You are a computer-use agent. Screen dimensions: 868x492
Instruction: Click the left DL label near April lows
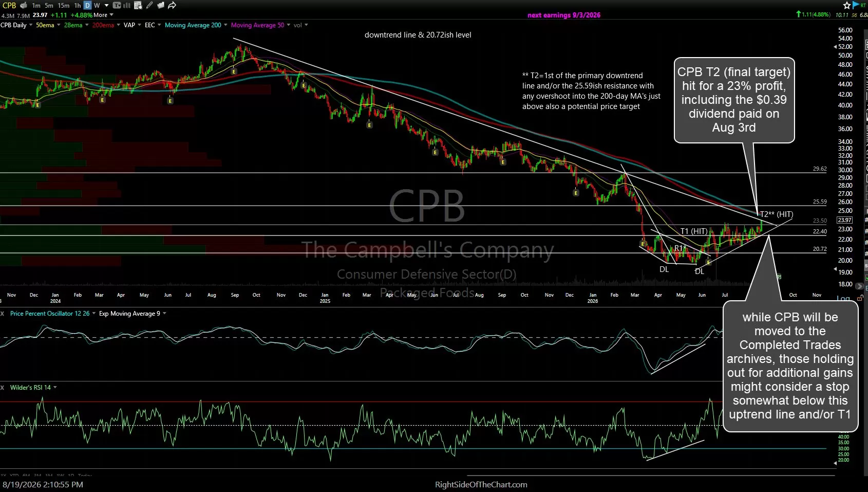(x=664, y=269)
